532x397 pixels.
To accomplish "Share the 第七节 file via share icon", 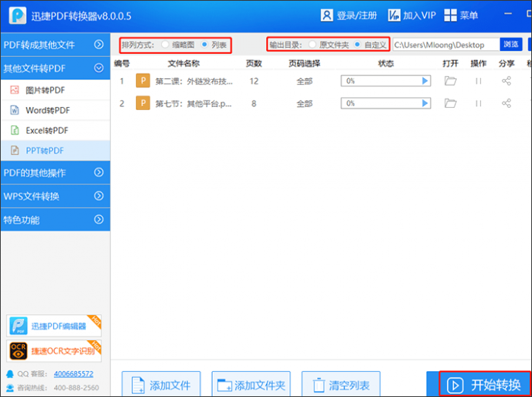I will tap(506, 103).
